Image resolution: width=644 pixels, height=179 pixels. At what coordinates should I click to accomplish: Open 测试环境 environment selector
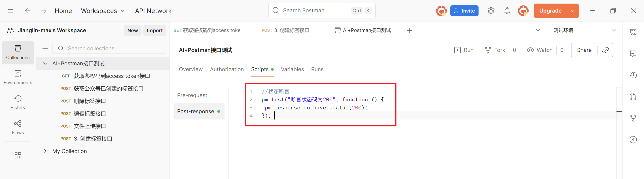pyautogui.click(x=584, y=30)
